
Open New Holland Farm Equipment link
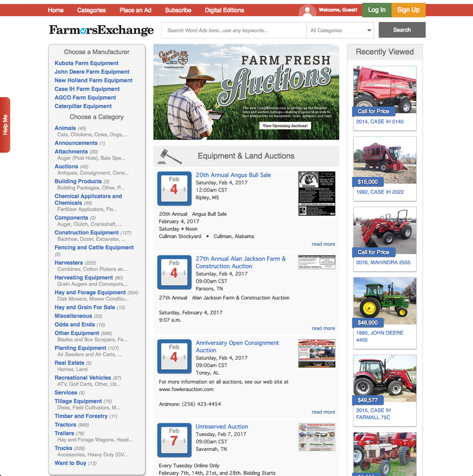point(94,80)
